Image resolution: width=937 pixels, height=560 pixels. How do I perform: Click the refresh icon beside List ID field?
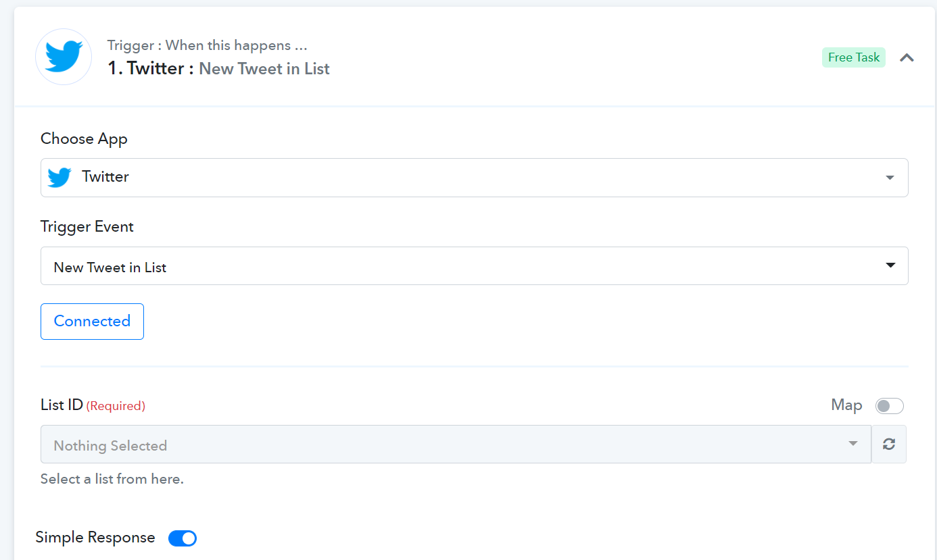[x=889, y=444]
